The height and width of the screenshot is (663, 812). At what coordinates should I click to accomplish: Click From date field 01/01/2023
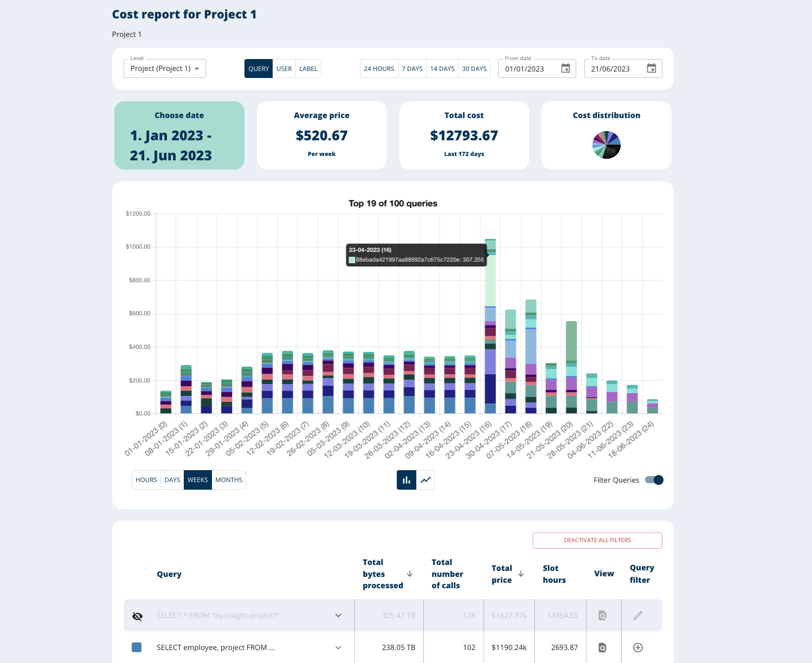tap(537, 69)
